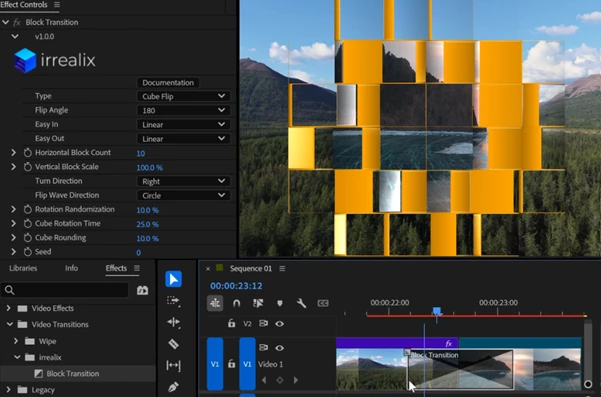This screenshot has height=397, width=601.
Task: Toggle Linked Selection in timeline
Action: coord(258,303)
